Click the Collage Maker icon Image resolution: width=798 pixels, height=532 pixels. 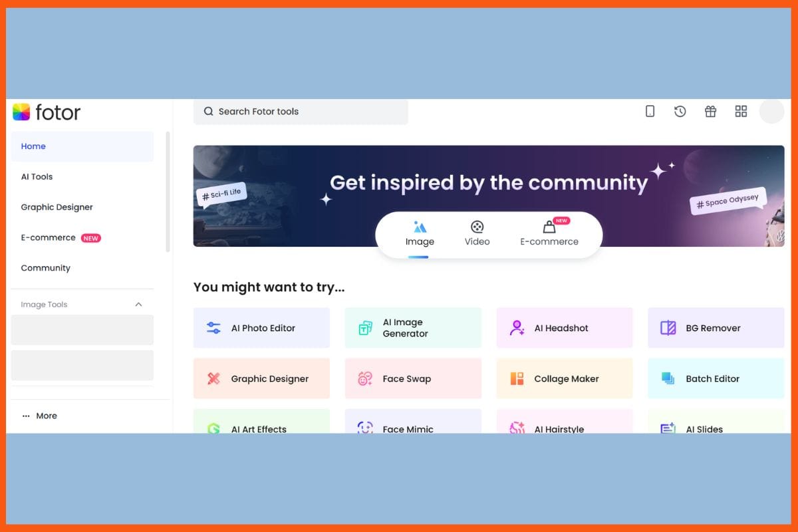[x=517, y=378]
